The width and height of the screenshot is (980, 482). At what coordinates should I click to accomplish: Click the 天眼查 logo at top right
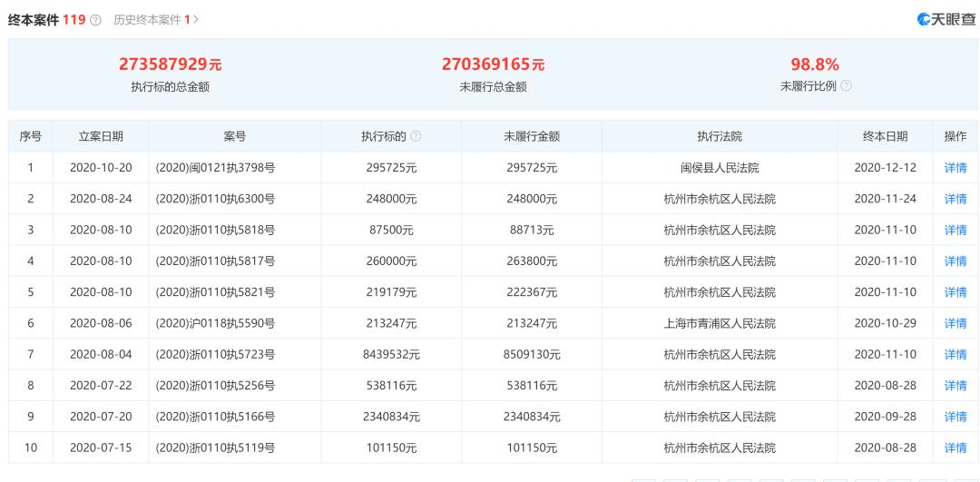tap(946, 19)
